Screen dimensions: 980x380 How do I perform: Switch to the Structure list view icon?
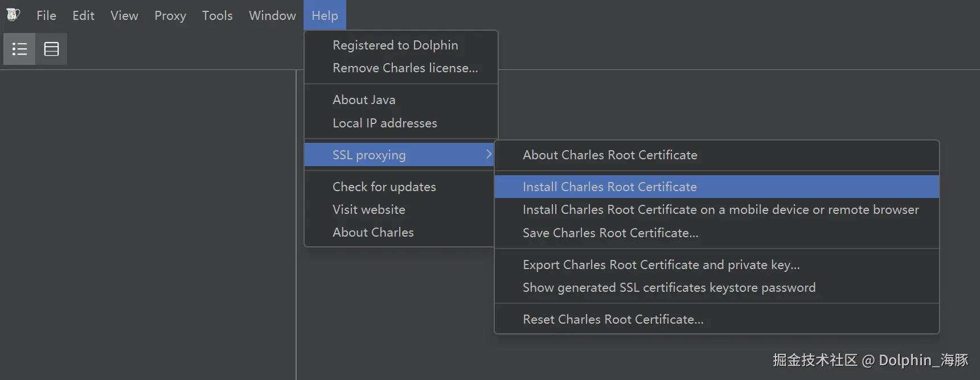[19, 49]
